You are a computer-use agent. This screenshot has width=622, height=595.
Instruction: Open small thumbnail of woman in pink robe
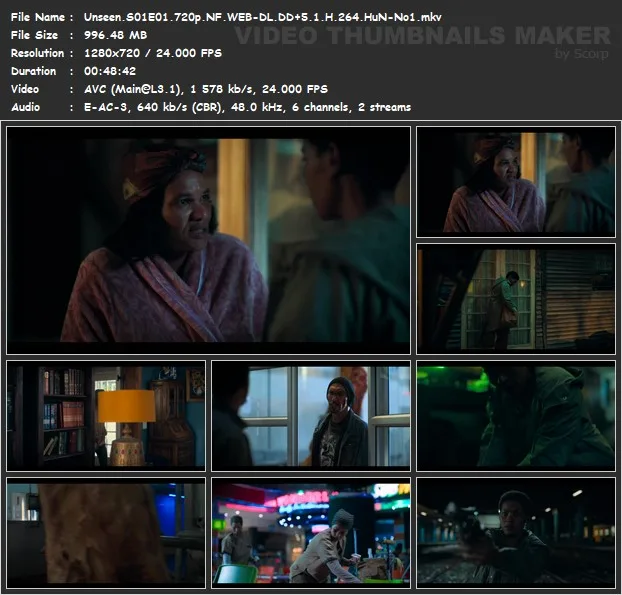tap(516, 182)
